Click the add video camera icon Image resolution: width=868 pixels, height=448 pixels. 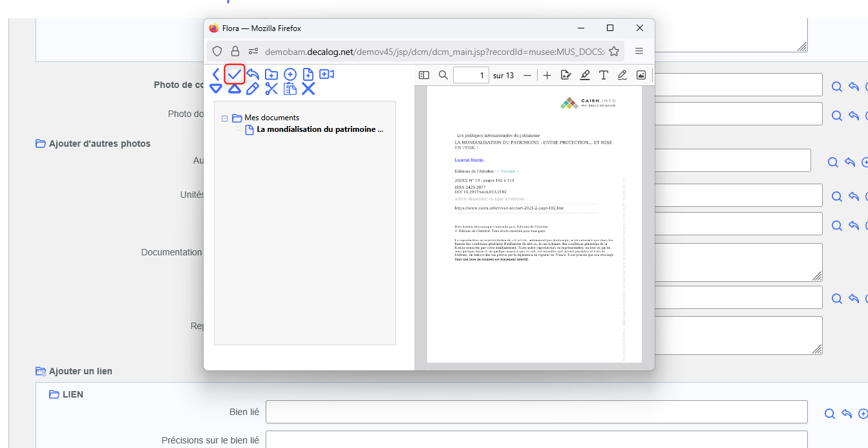coord(326,74)
